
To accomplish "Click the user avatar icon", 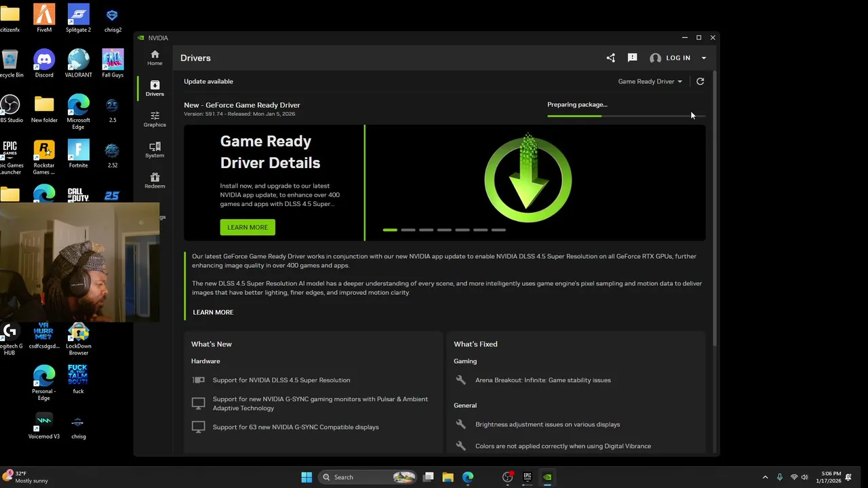I will (x=655, y=58).
